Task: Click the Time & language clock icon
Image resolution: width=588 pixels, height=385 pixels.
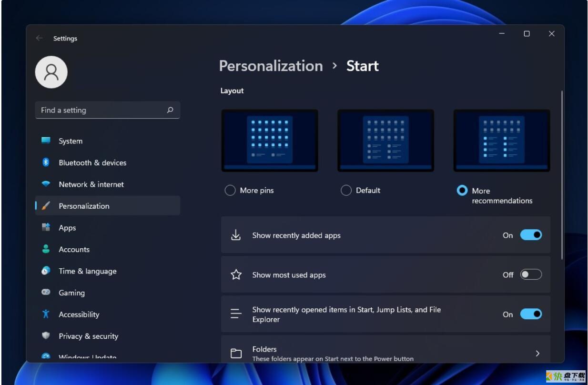Action: click(x=46, y=271)
